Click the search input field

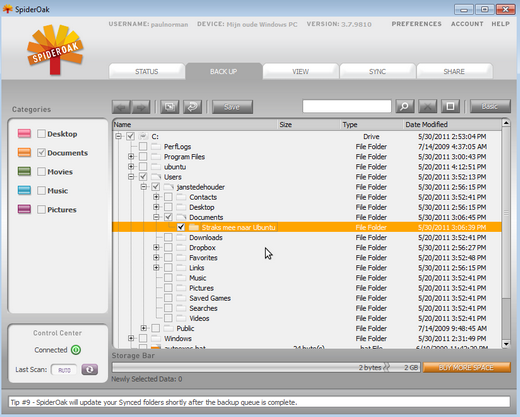pyautogui.click(x=347, y=106)
